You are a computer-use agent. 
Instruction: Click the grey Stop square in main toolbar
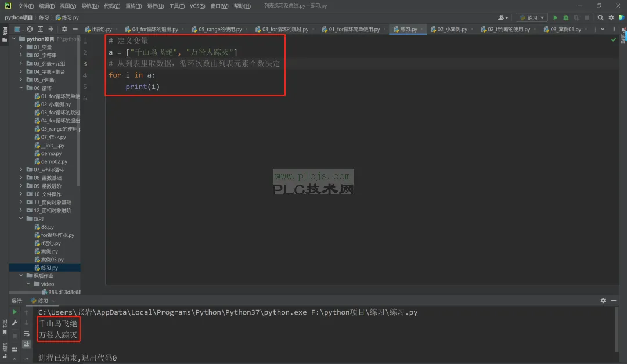tap(587, 17)
